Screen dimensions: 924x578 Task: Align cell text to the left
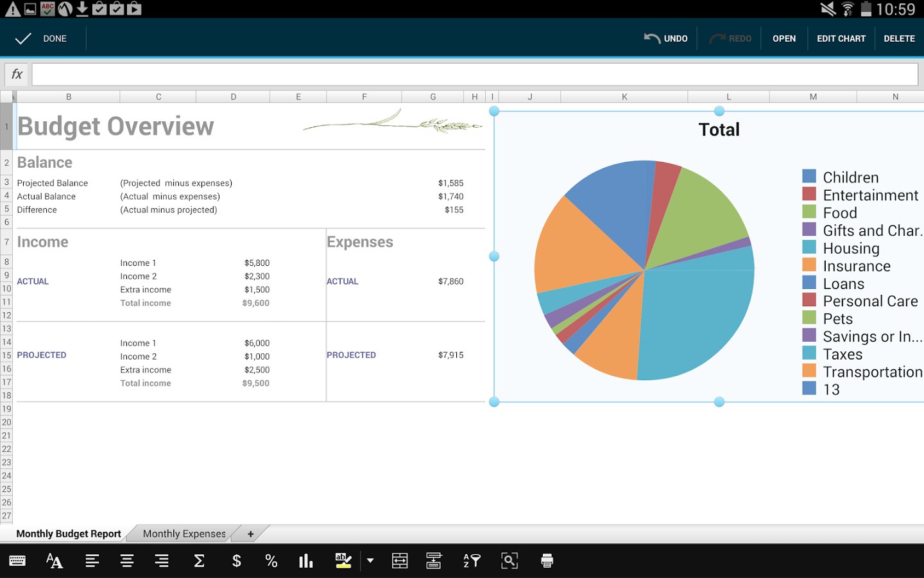coord(92,561)
